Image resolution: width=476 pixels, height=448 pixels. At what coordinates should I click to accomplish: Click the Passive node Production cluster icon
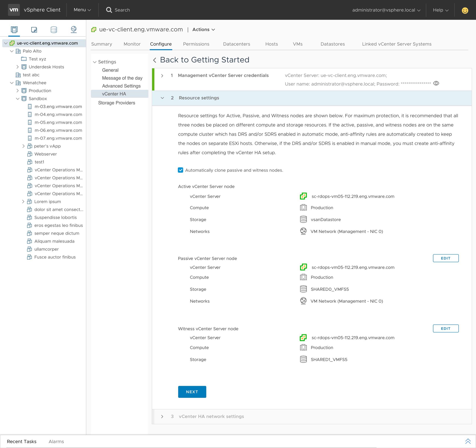click(x=303, y=277)
